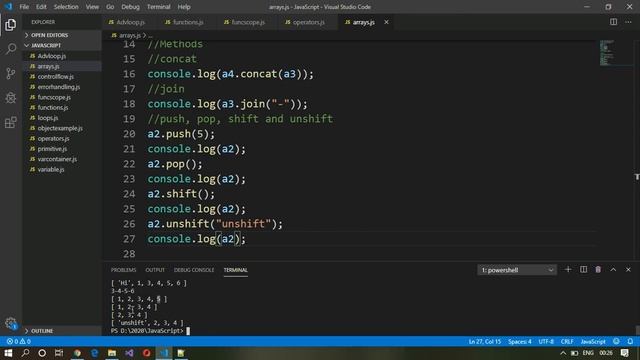The width and height of the screenshot is (640, 360).
Task: Open the Manage gear settings
Action: (x=11, y=324)
